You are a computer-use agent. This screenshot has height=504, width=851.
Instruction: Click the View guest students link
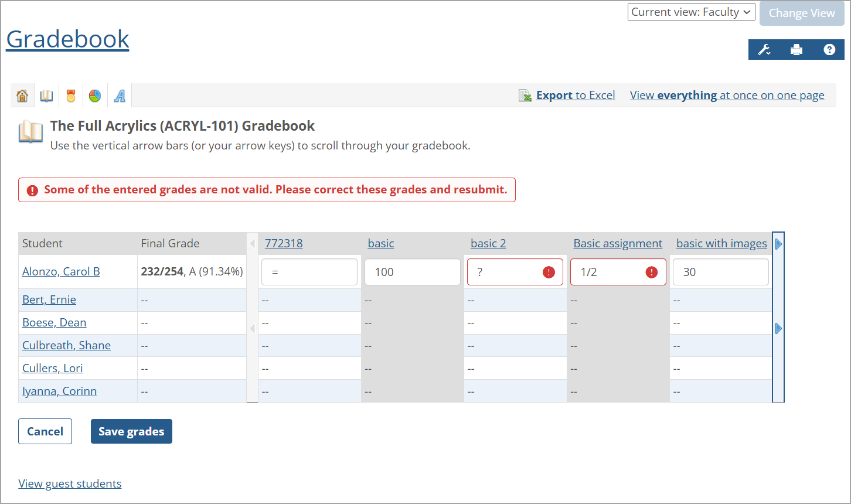70,483
